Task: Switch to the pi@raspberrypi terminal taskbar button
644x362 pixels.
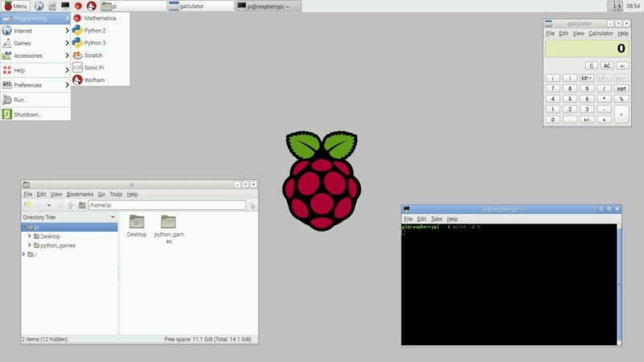Action: 269,6
